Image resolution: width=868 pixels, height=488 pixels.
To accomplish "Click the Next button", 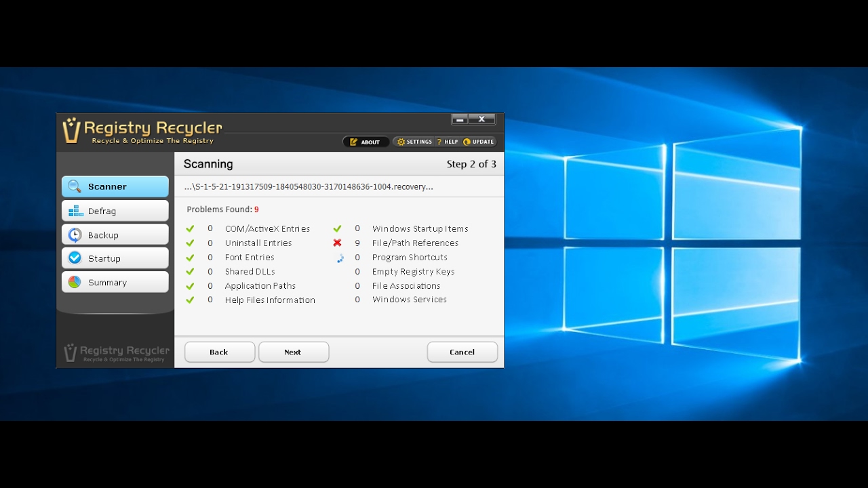I will [294, 352].
